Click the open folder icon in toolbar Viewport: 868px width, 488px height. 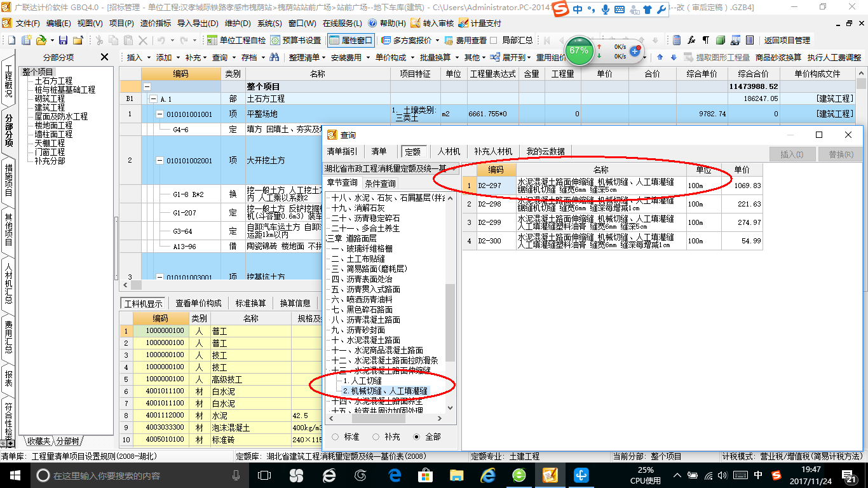point(41,40)
